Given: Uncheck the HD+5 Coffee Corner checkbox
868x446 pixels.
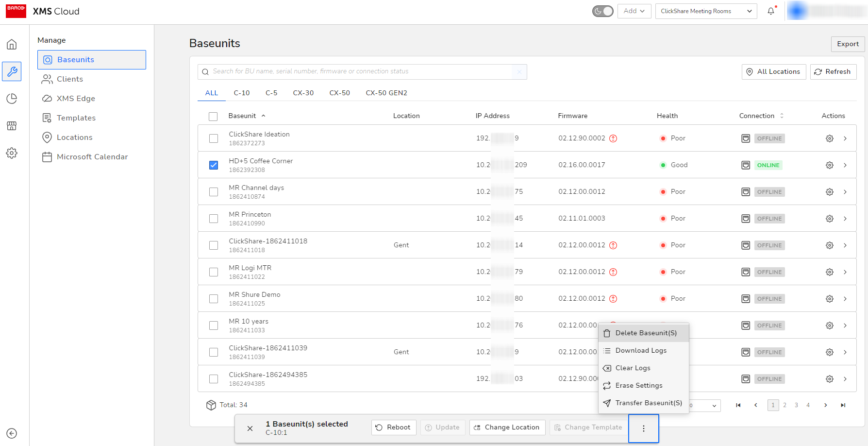Looking at the screenshot, I should click(214, 165).
